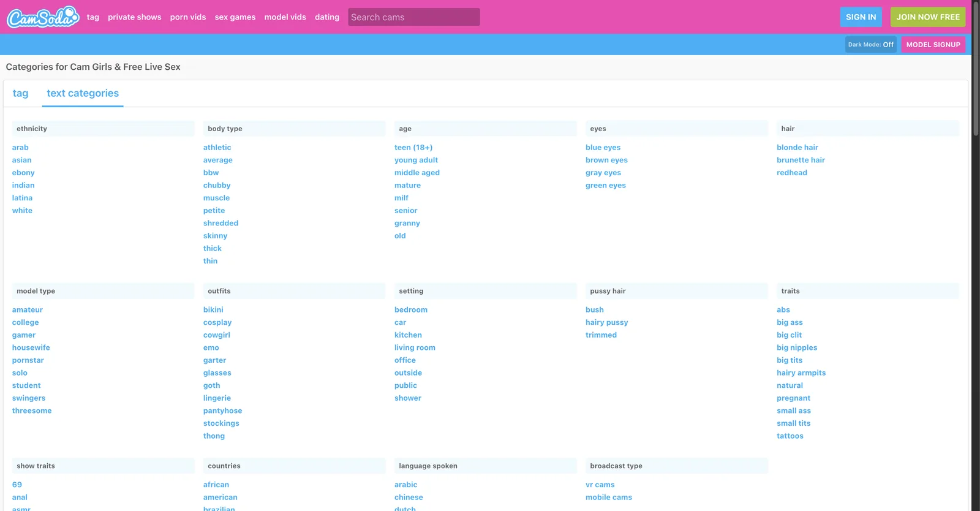Select the goth outfits link
This screenshot has width=980, height=511.
(x=212, y=385)
